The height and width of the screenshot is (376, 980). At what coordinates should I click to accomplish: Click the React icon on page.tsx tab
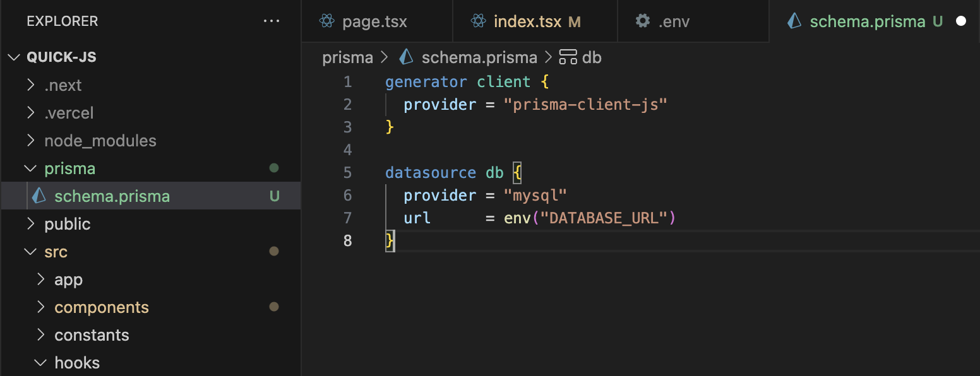[x=325, y=21]
